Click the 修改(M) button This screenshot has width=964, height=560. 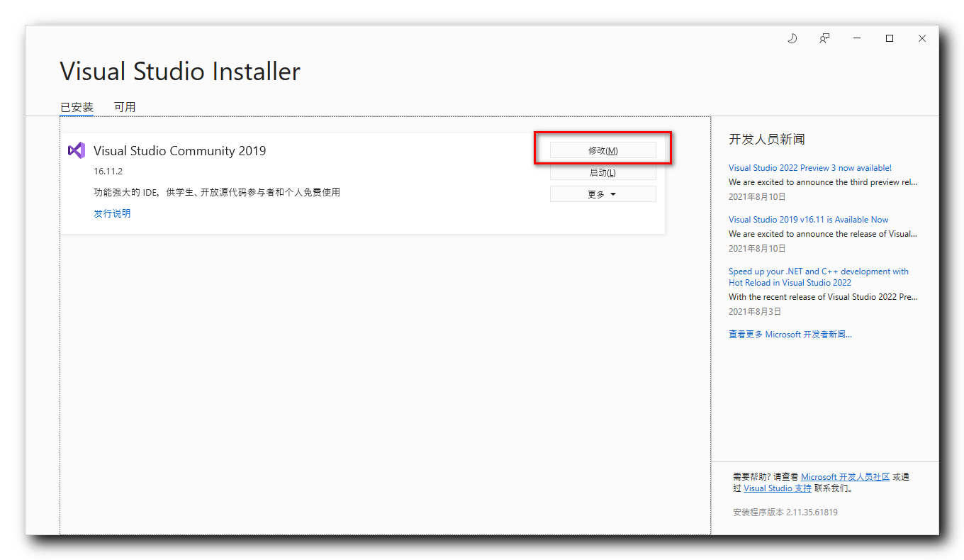[603, 150]
